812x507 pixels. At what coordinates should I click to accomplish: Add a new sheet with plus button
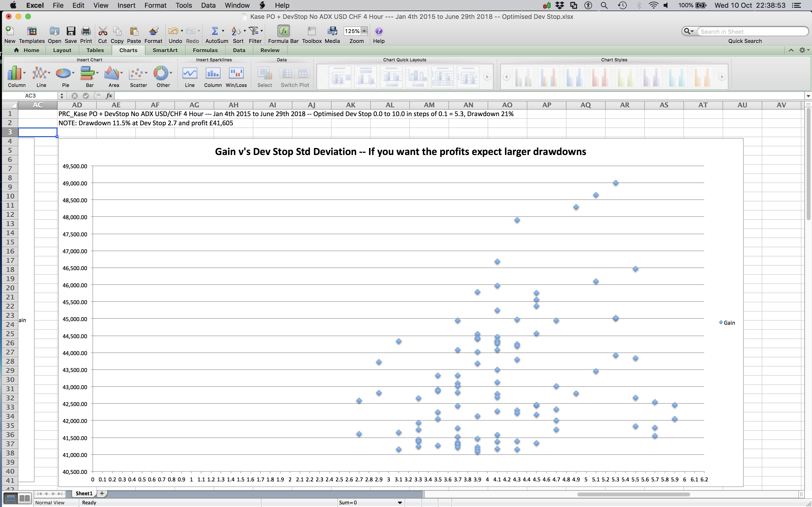[102, 493]
